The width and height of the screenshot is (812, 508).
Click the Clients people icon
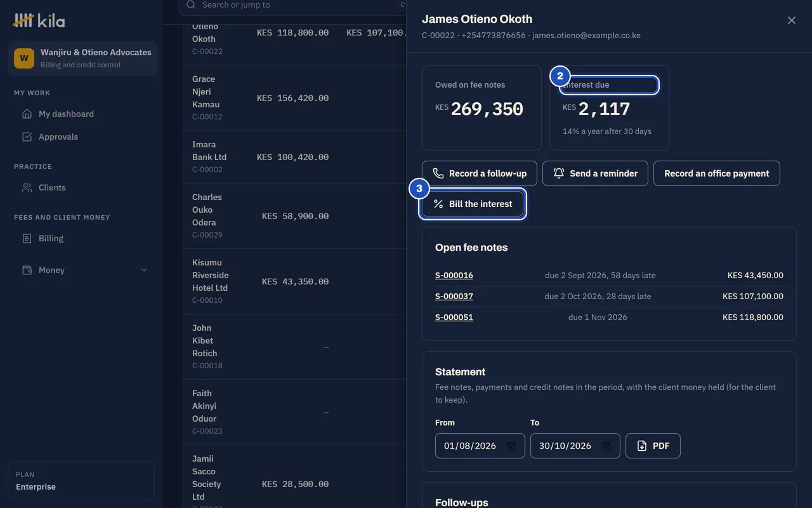(27, 187)
